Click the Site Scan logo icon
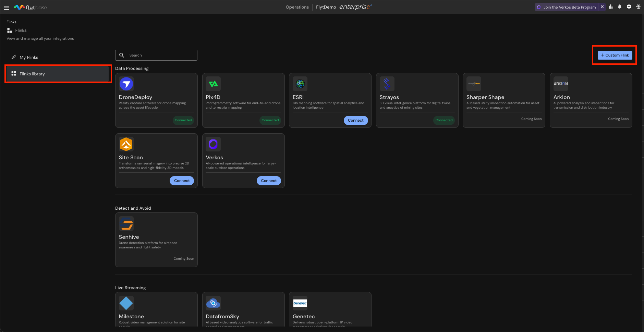This screenshot has height=332, width=644. coord(126,144)
